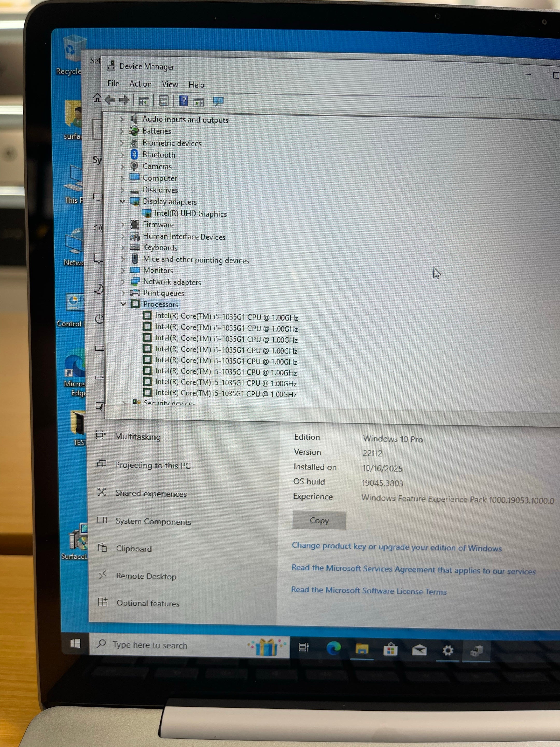This screenshot has height=747, width=560.
Task: Open the Action menu in Device Manager
Action: 141,84
